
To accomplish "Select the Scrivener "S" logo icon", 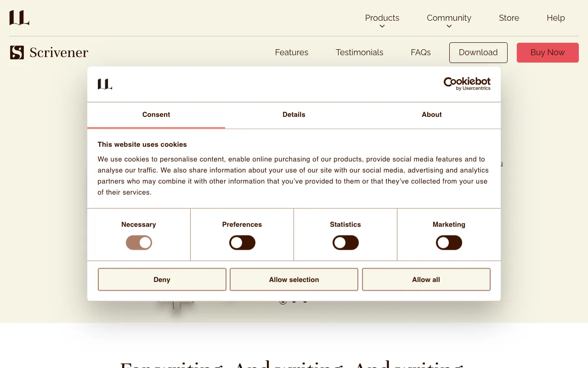I will (x=17, y=52).
